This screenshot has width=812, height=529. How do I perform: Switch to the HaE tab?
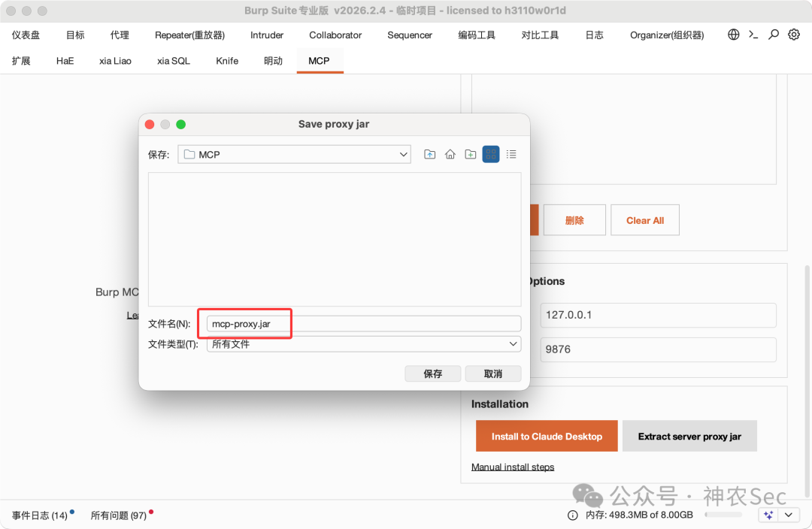click(x=65, y=61)
